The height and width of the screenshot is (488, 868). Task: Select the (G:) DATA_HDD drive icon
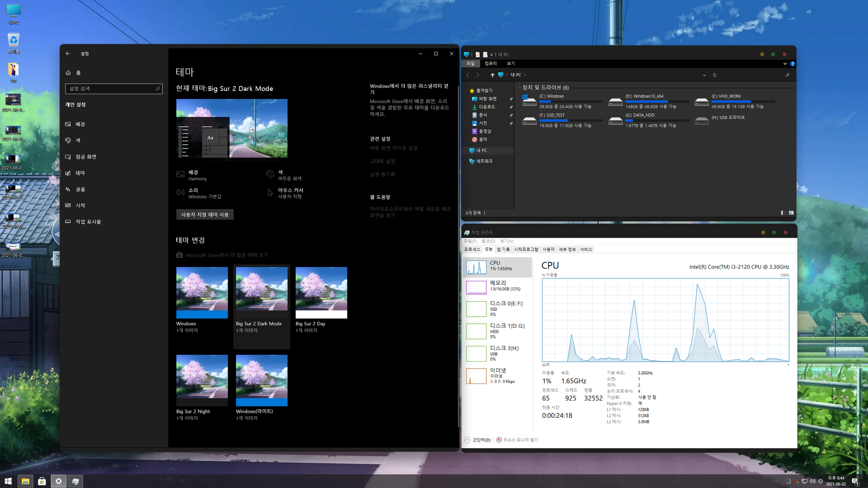tap(615, 121)
